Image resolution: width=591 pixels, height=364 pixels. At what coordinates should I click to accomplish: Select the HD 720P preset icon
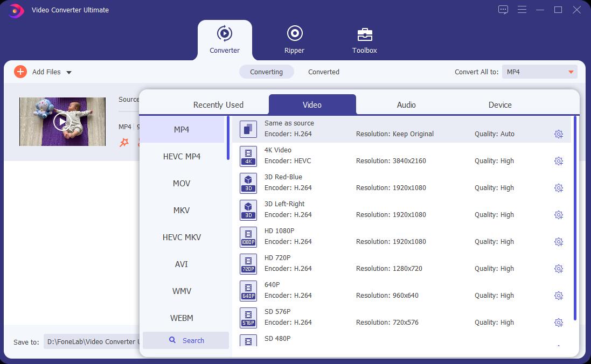248,264
